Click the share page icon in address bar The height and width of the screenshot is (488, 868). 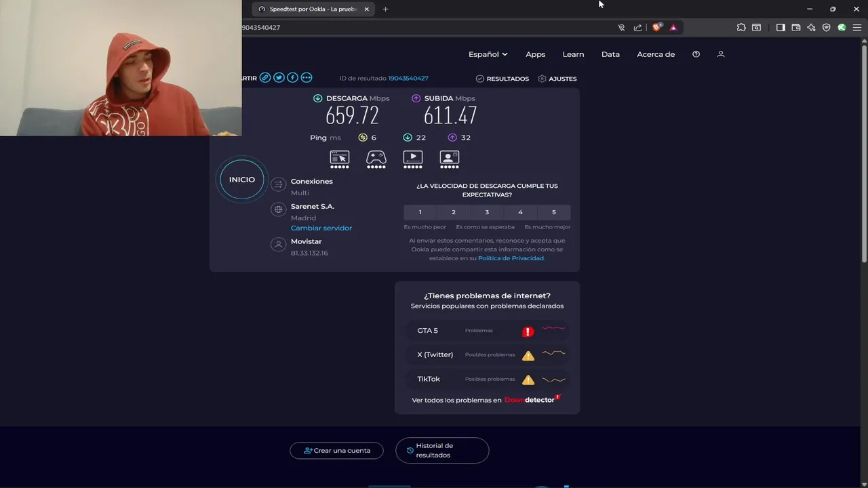tap(637, 28)
